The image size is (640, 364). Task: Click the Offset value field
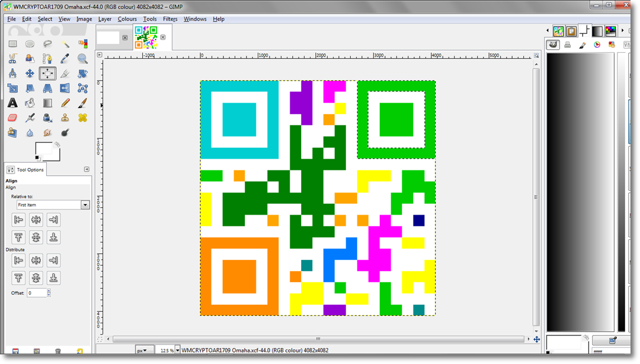37,292
